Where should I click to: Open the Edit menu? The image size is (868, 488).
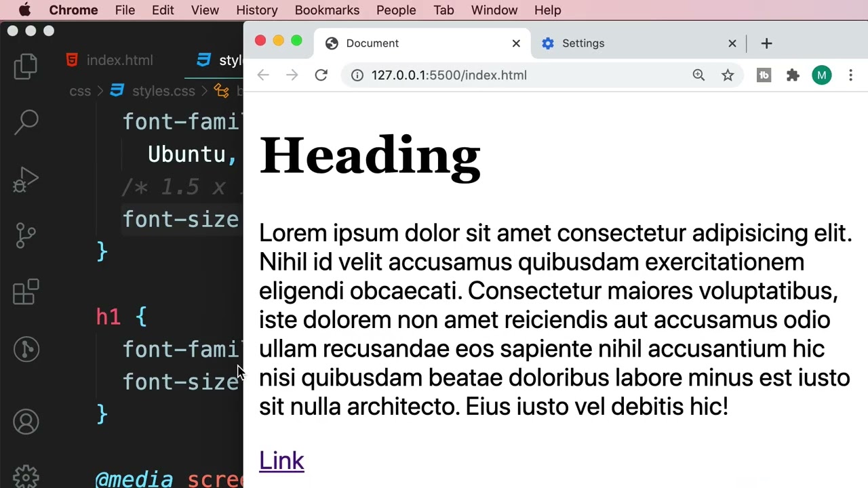(x=163, y=10)
